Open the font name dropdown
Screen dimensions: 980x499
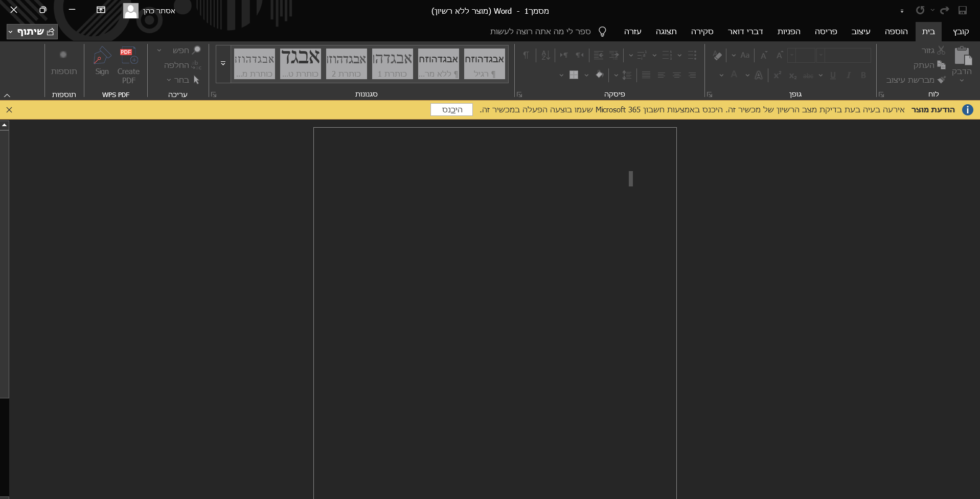click(x=821, y=55)
